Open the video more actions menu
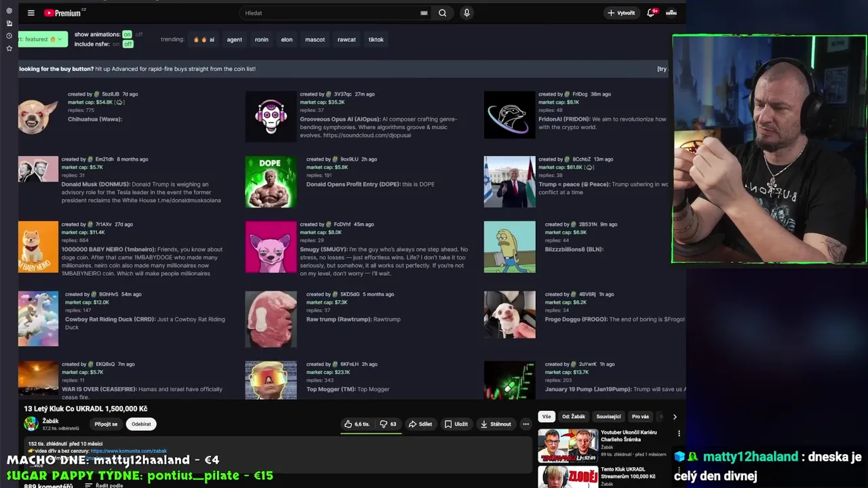The height and width of the screenshot is (488, 868). click(526, 424)
